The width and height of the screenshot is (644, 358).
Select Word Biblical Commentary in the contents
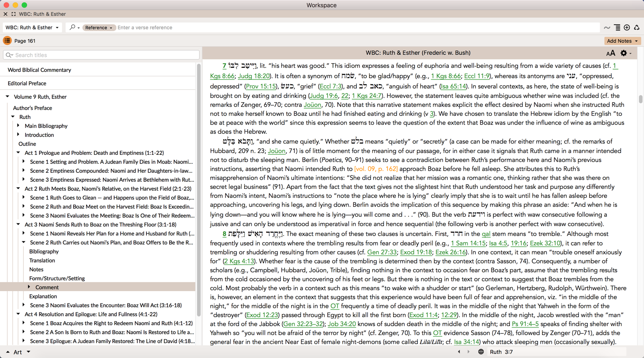point(39,70)
